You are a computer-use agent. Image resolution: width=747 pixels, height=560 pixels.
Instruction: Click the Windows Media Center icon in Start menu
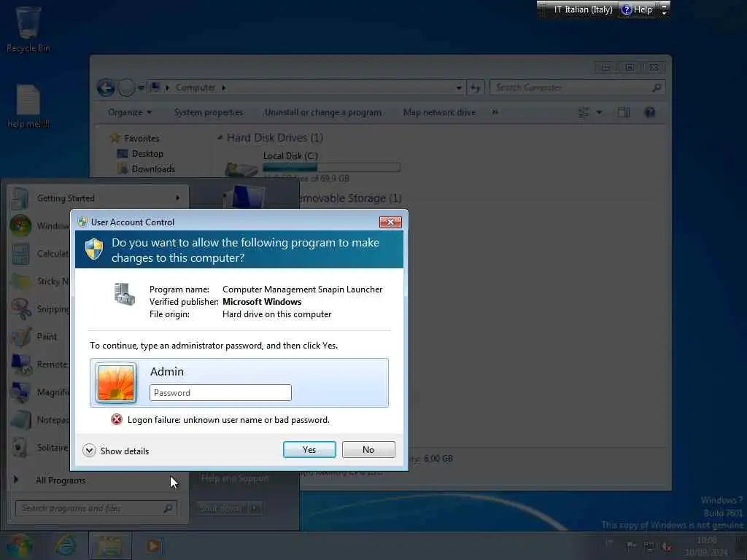pyautogui.click(x=20, y=226)
